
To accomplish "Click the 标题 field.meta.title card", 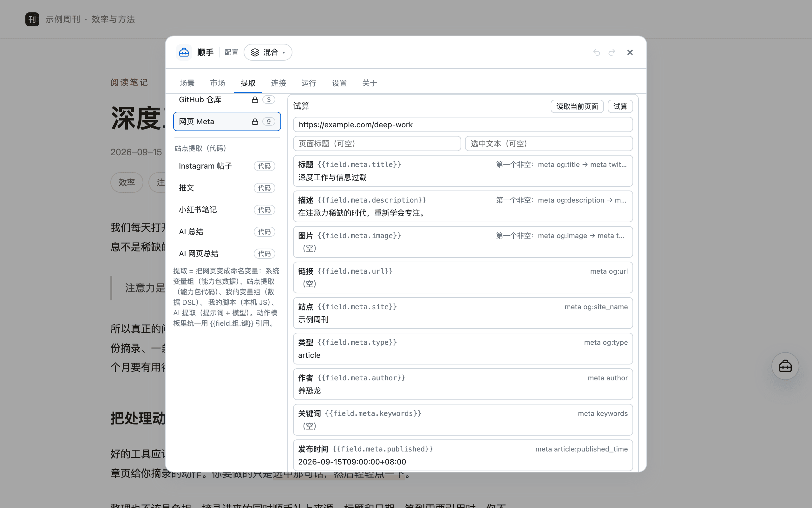I will 463,171.
